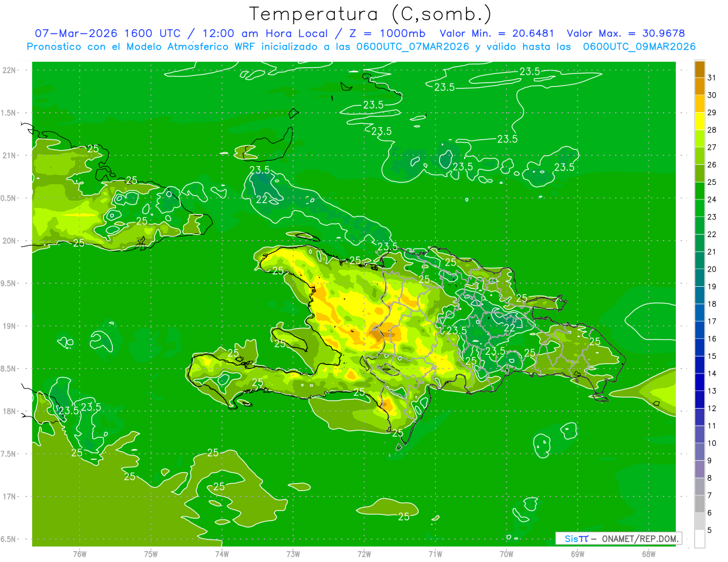
Task: Click latitude axis label '17N'
Action: click(x=10, y=497)
